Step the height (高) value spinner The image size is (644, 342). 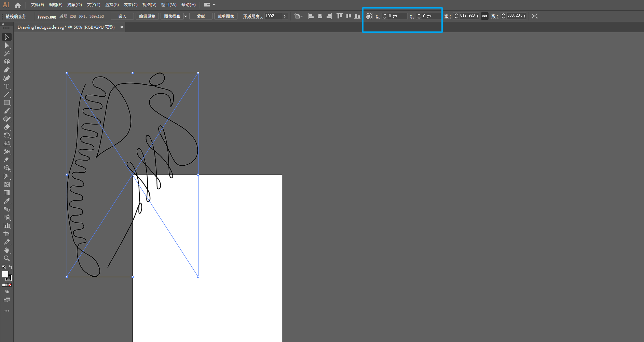point(503,16)
